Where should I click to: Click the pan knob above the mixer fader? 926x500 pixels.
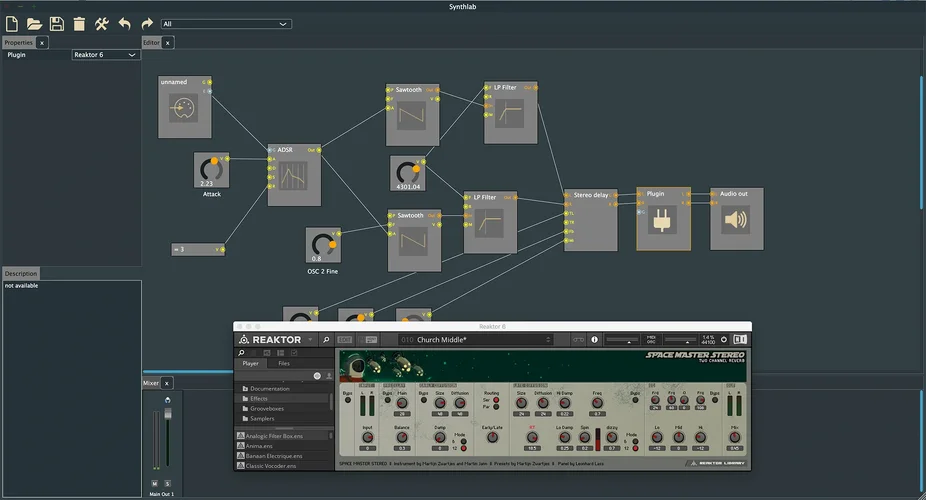168,400
